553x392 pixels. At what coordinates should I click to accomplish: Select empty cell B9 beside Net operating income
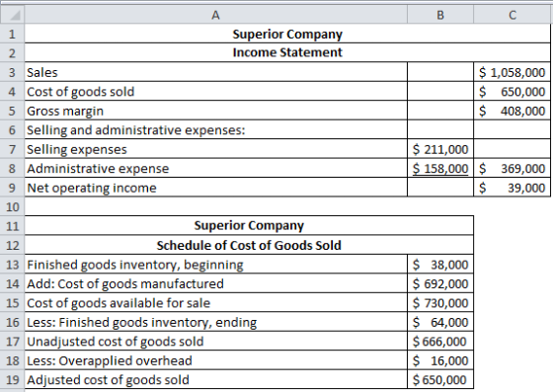pyautogui.click(x=440, y=188)
